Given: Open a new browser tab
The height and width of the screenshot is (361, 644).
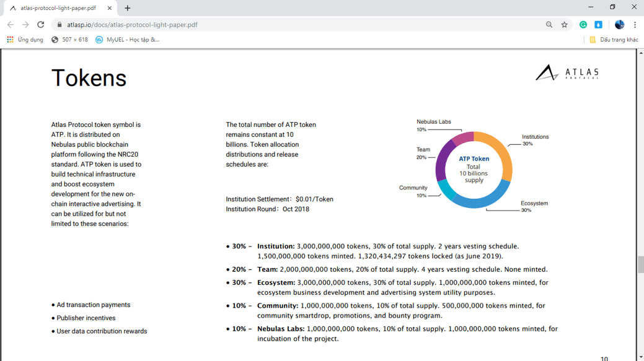Looking at the screenshot, I should pyautogui.click(x=127, y=8).
